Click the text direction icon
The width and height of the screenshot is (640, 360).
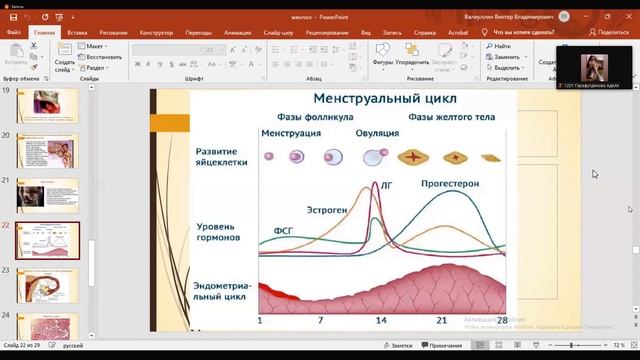[353, 46]
